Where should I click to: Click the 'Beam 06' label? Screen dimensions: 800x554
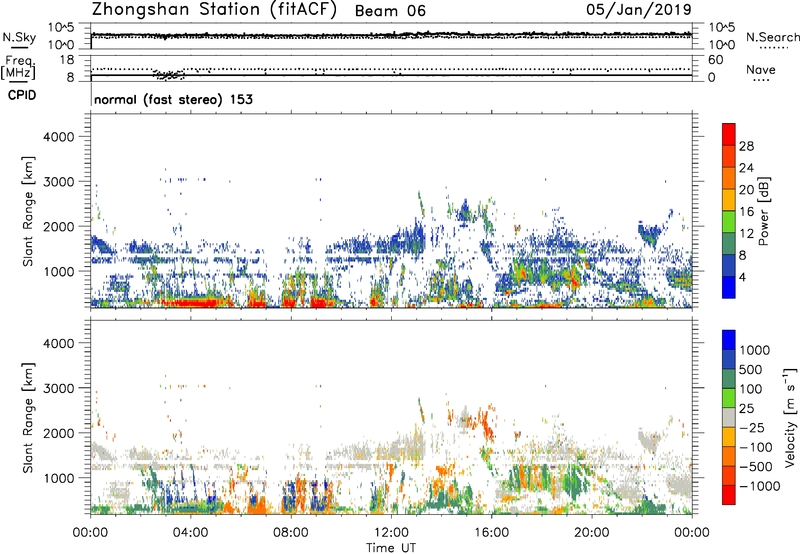(x=390, y=11)
